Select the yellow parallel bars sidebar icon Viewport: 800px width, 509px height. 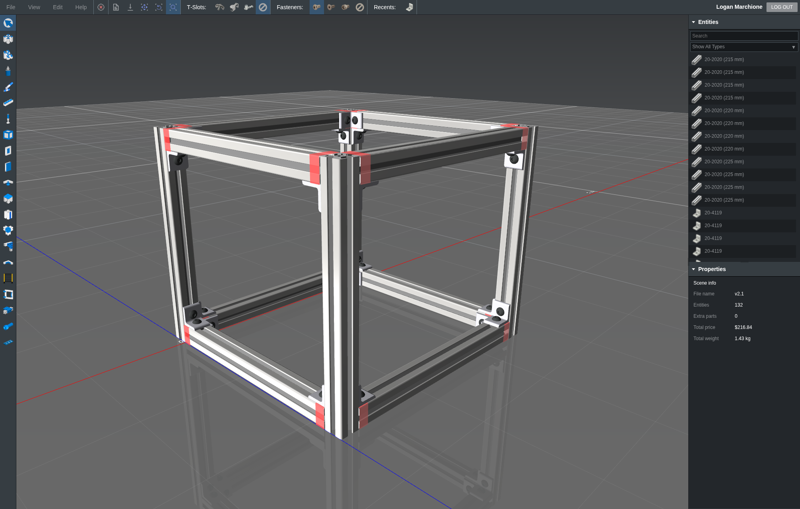coord(8,278)
